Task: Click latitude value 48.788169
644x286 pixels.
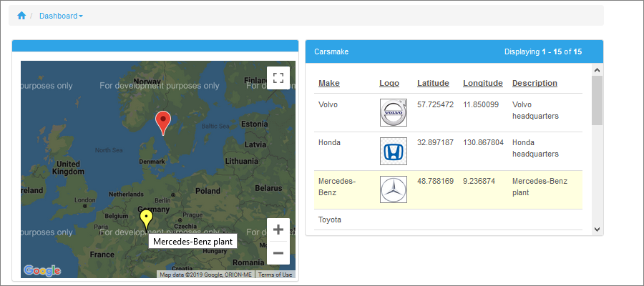Action: 435,181
